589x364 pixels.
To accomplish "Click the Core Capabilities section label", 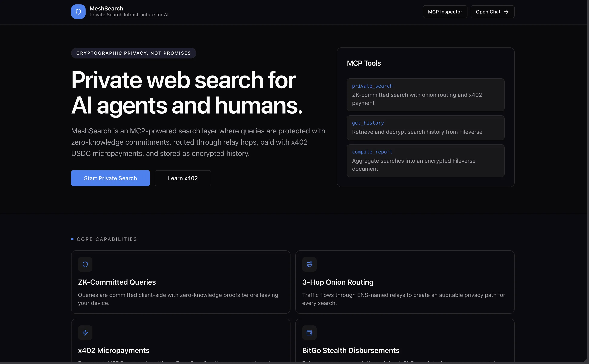I will 107,239.
